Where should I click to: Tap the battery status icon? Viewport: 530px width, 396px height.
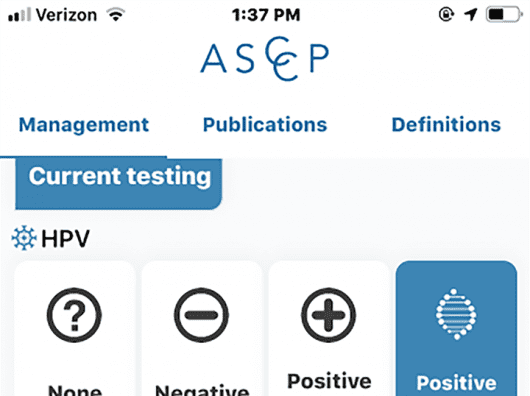504,15
